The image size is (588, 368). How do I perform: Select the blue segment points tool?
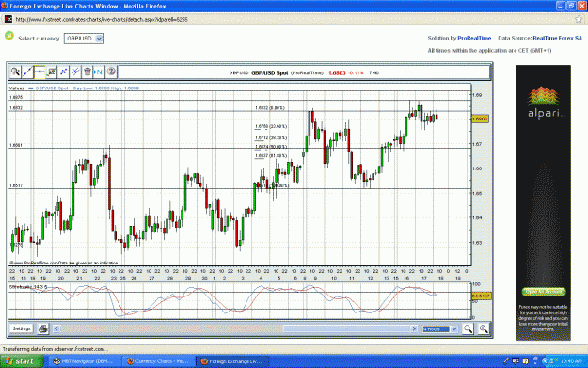click(63, 72)
